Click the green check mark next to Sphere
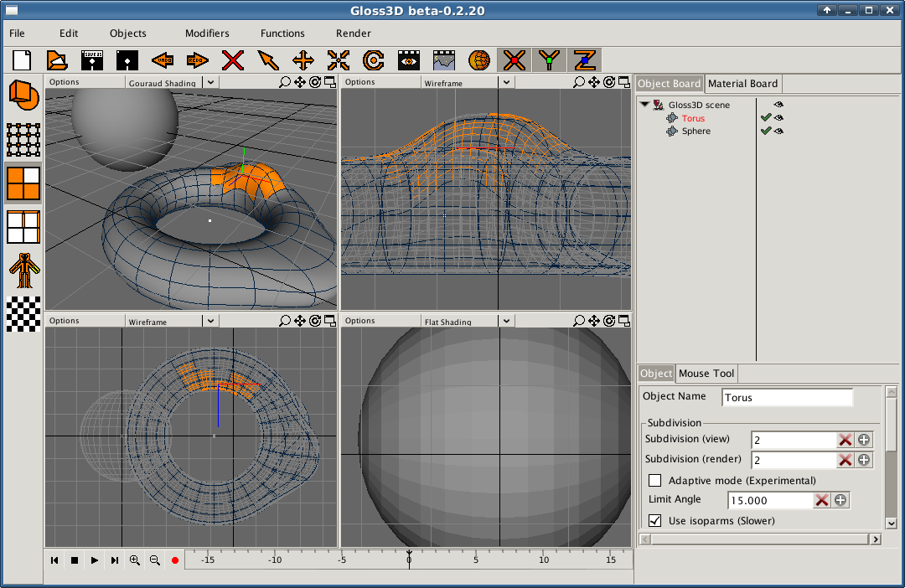 (766, 131)
